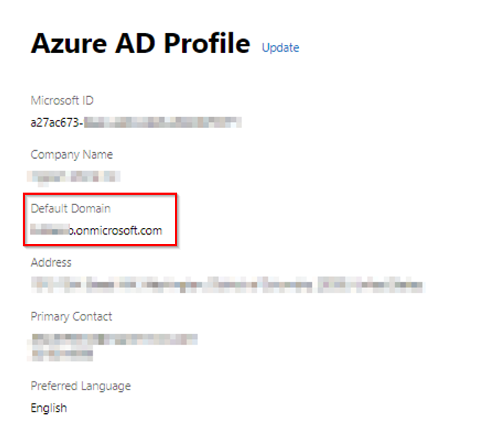
Task: Select the English language value
Action: tap(48, 407)
